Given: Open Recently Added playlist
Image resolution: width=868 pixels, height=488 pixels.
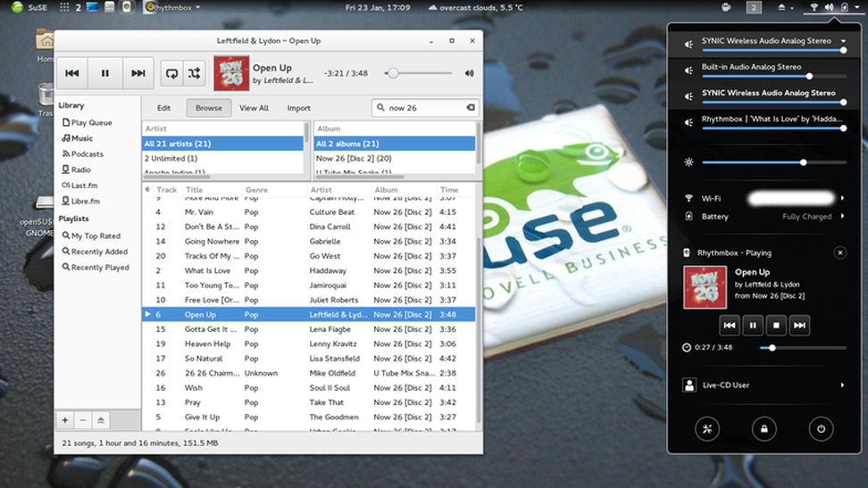Looking at the screenshot, I should pos(95,252).
